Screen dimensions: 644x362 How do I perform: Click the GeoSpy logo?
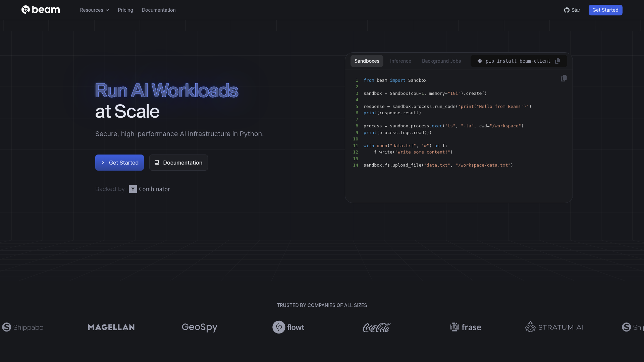[200, 327]
